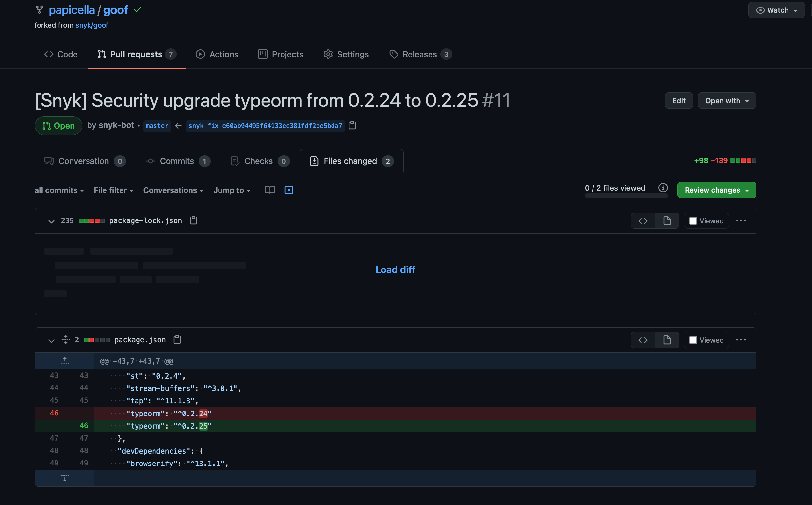812x505 pixels.
Task: Collapse the package-lock.json file diff
Action: (x=51, y=221)
